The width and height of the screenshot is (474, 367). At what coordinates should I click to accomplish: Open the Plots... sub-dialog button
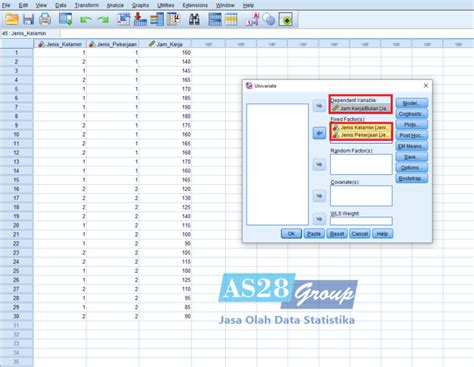tap(412, 124)
